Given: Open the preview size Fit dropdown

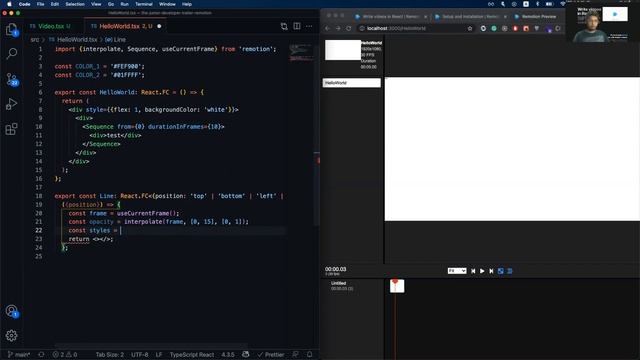Looking at the screenshot, I should point(457,271).
